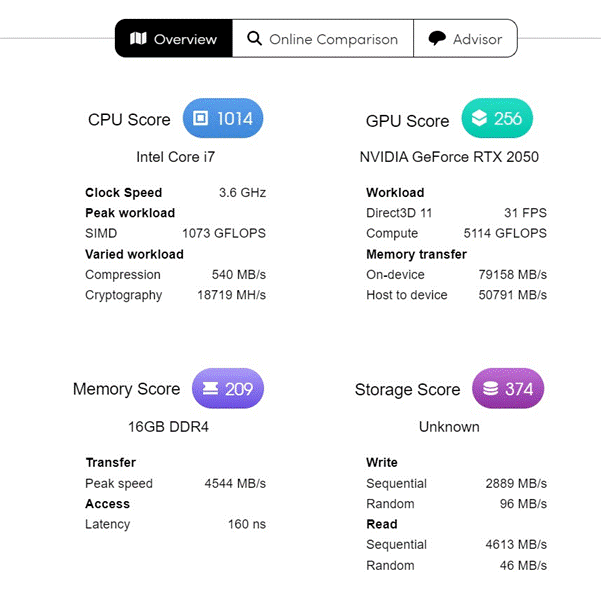Click the GPU score value 256
The width and height of the screenshot is (601, 600).
click(x=507, y=118)
